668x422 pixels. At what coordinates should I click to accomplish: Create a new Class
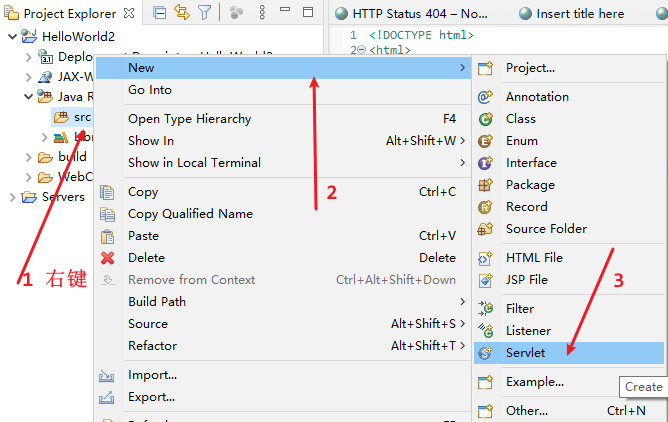click(569, 119)
